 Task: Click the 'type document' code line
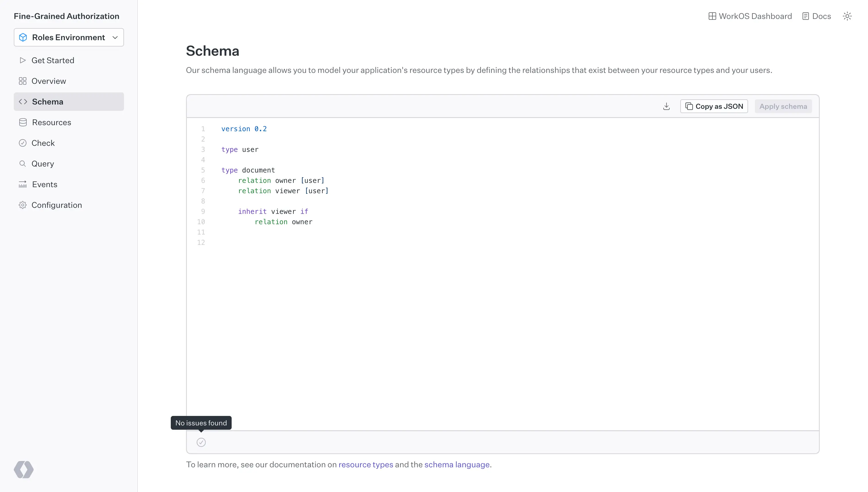[248, 170]
